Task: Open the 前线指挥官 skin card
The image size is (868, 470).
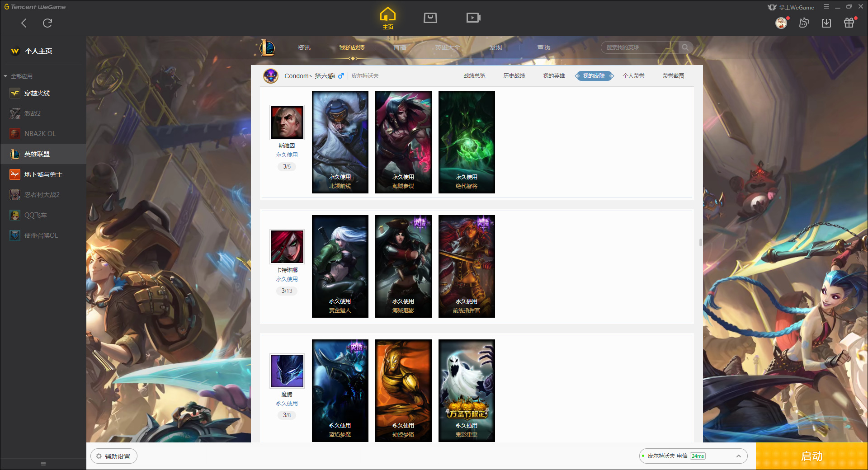Action: 467,266
